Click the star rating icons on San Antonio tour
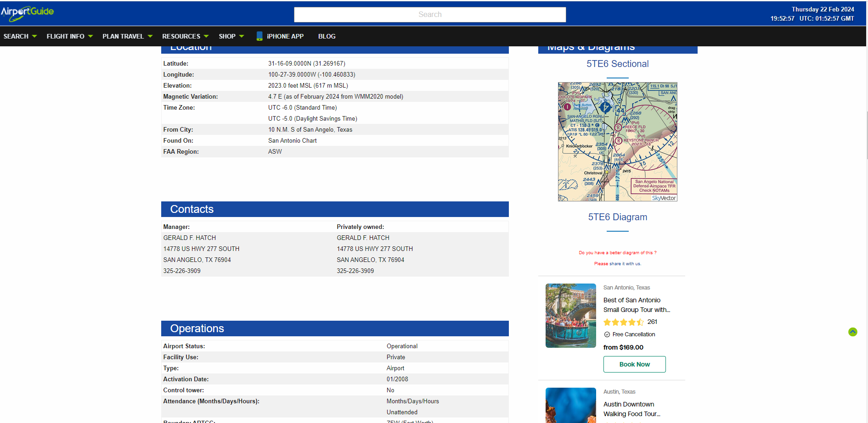The height and width of the screenshot is (423, 868). click(x=624, y=322)
